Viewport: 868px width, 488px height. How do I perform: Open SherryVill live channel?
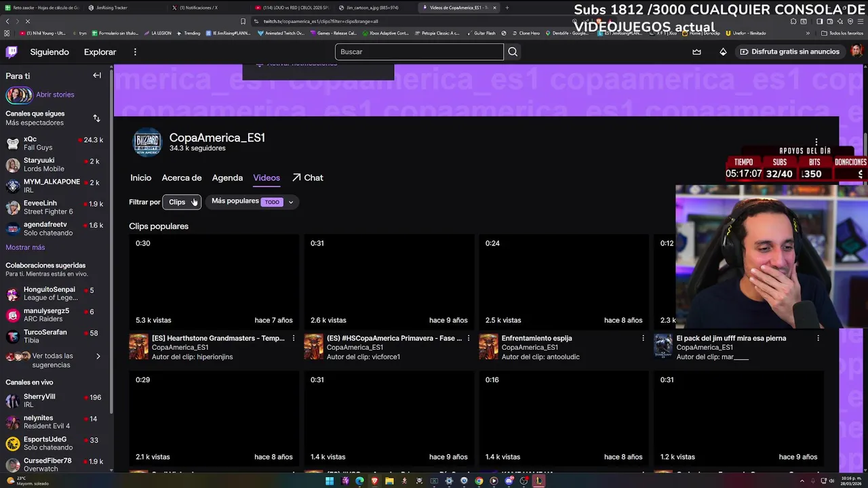tap(54, 401)
